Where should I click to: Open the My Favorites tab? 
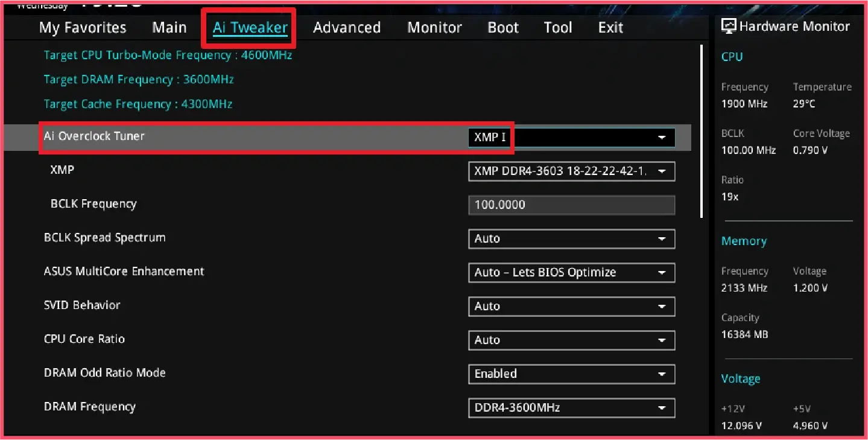pos(83,28)
